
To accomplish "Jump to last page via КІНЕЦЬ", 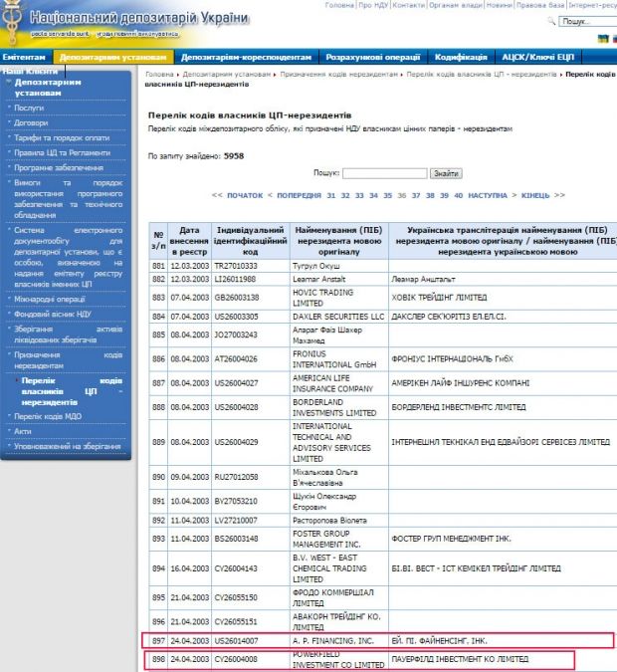I will [x=534, y=195].
